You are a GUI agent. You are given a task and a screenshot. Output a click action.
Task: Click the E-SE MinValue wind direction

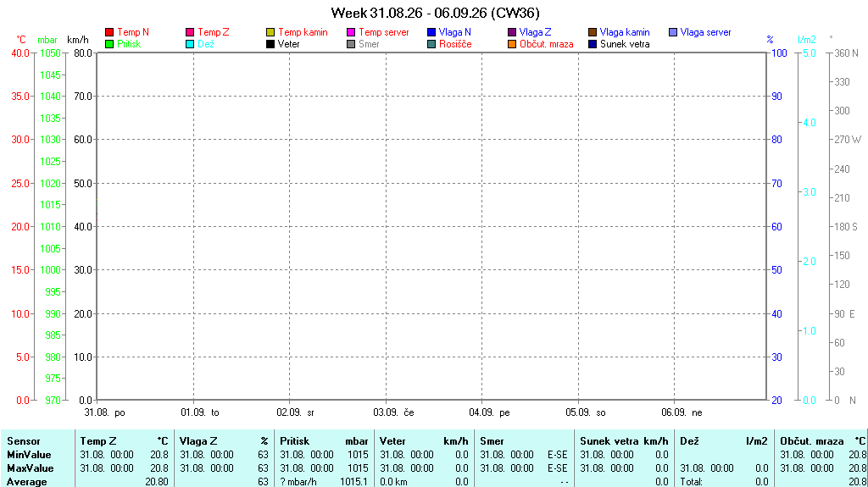[558, 454]
